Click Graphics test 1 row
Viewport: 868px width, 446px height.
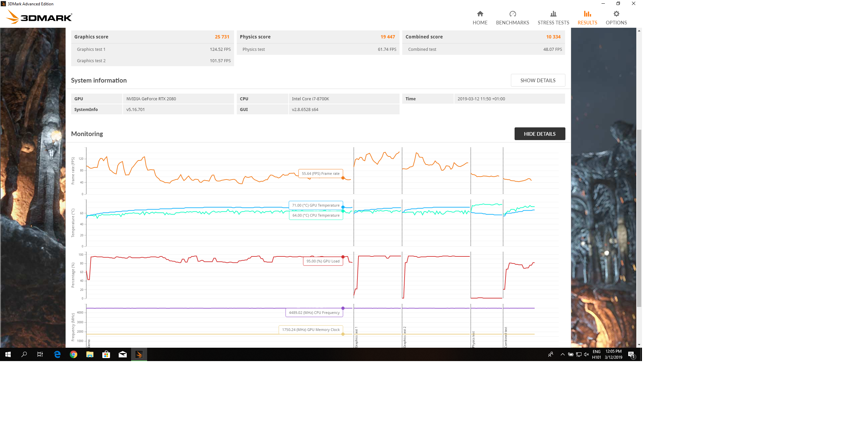[x=153, y=49]
